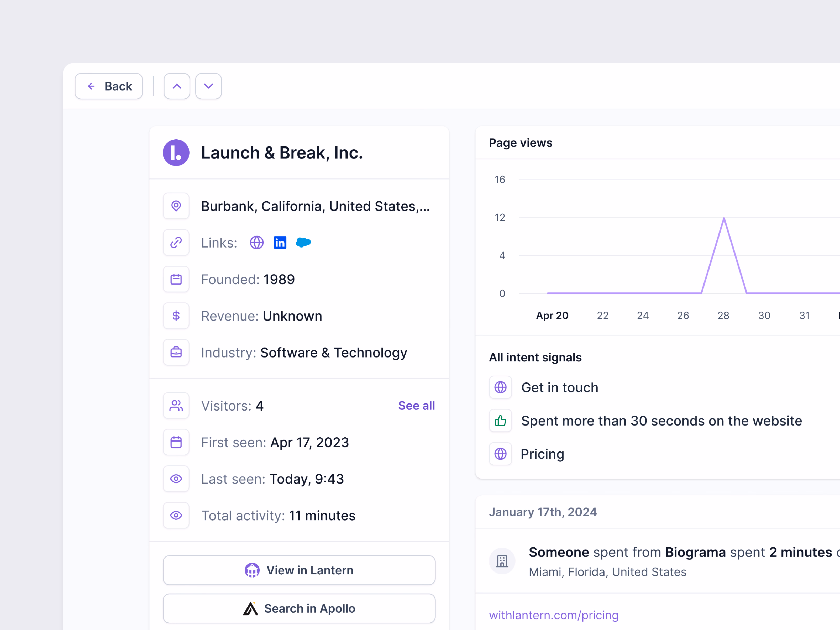Click Miami, Florida, United States text
840x630 pixels.
(608, 572)
